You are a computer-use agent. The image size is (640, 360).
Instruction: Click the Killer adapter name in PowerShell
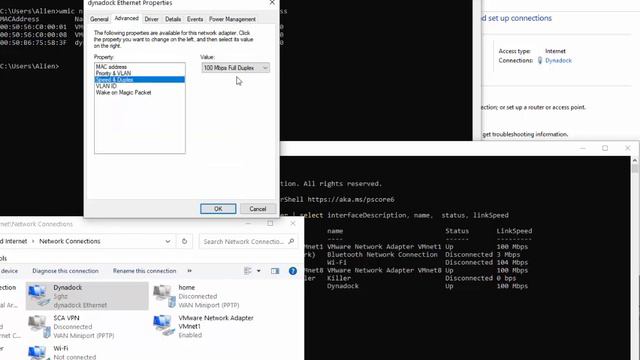(x=339, y=278)
